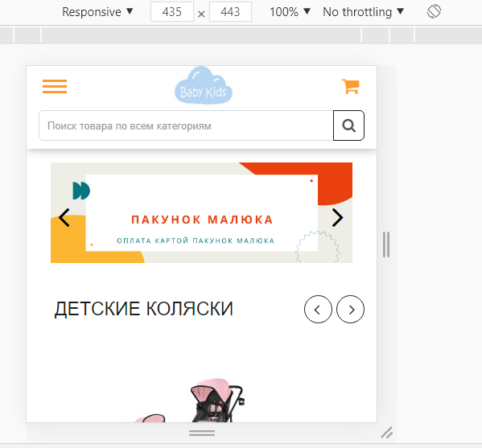Click the ДЕТСКИЕ КОЛЯСКИ heading
Image resolution: width=482 pixels, height=448 pixels.
(144, 309)
